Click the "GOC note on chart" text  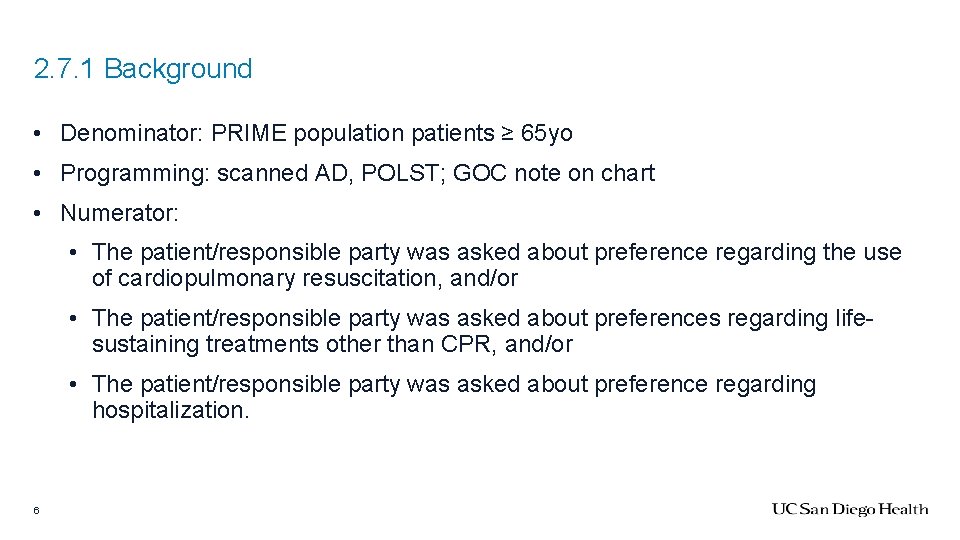click(554, 173)
